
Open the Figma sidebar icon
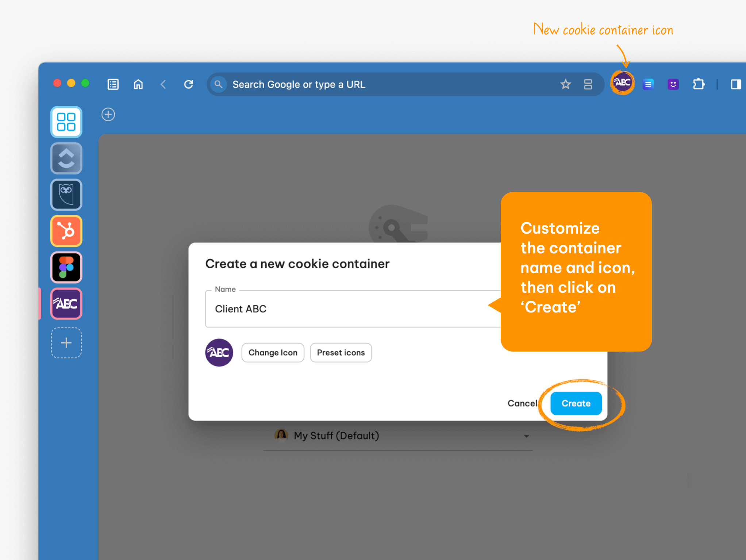point(66,267)
